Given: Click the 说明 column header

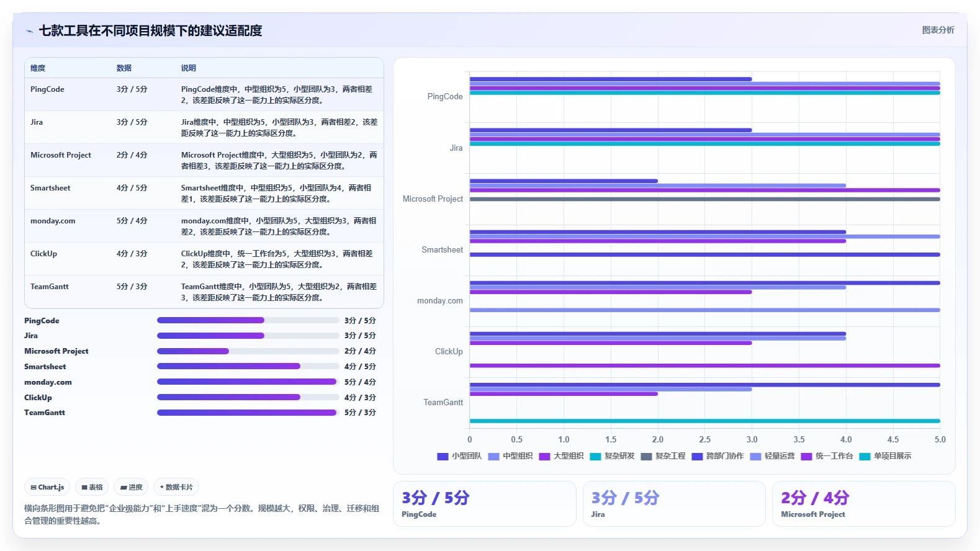Looking at the screenshot, I should tap(189, 68).
